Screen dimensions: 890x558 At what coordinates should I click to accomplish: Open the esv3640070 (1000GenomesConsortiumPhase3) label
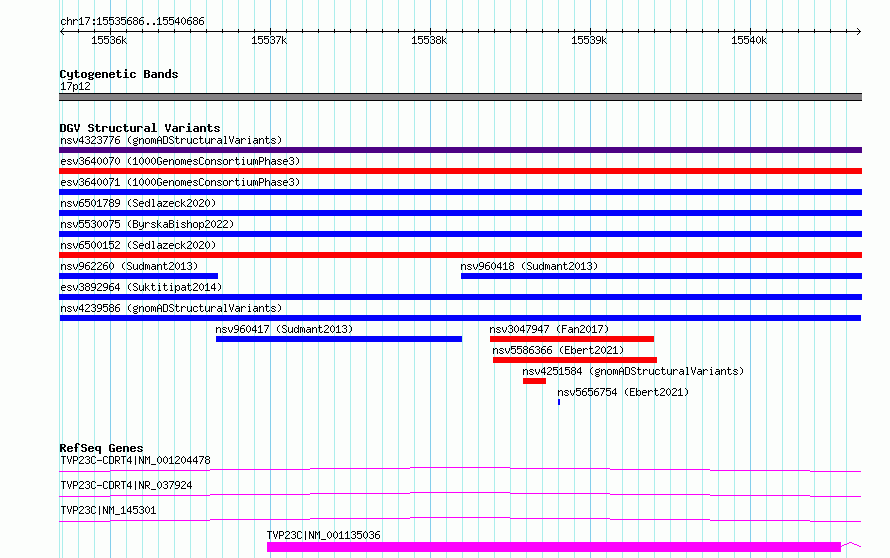(180, 161)
